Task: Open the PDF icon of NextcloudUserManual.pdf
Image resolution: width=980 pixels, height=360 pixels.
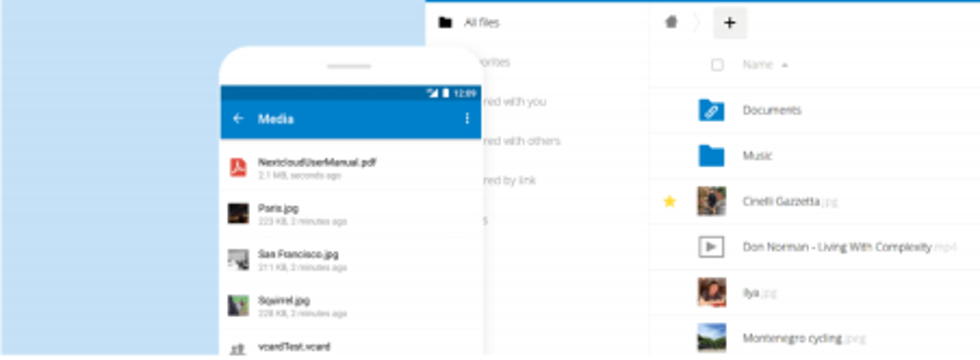Action: click(x=238, y=167)
